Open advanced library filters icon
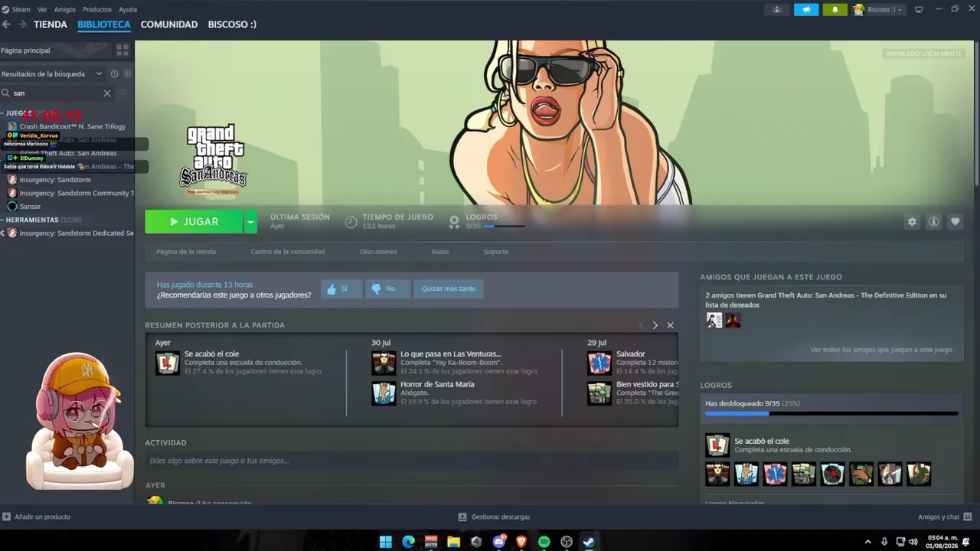 [122, 93]
